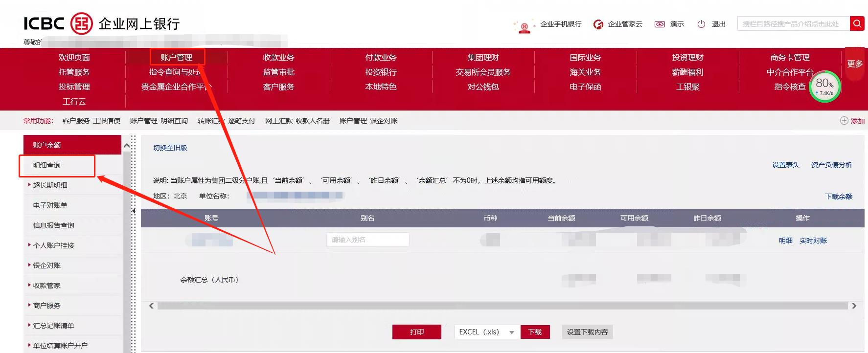The image size is (868, 353).
Task: Open the 投资理财 menu
Action: click(687, 57)
